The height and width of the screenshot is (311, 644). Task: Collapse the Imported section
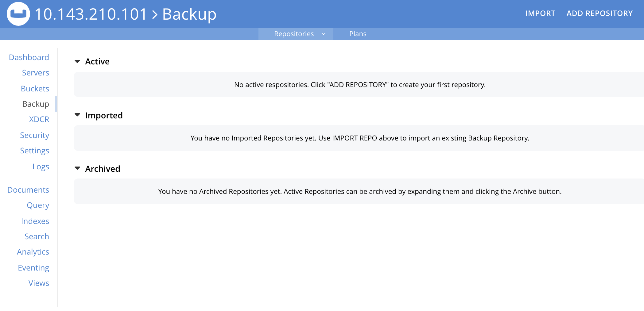pos(78,115)
